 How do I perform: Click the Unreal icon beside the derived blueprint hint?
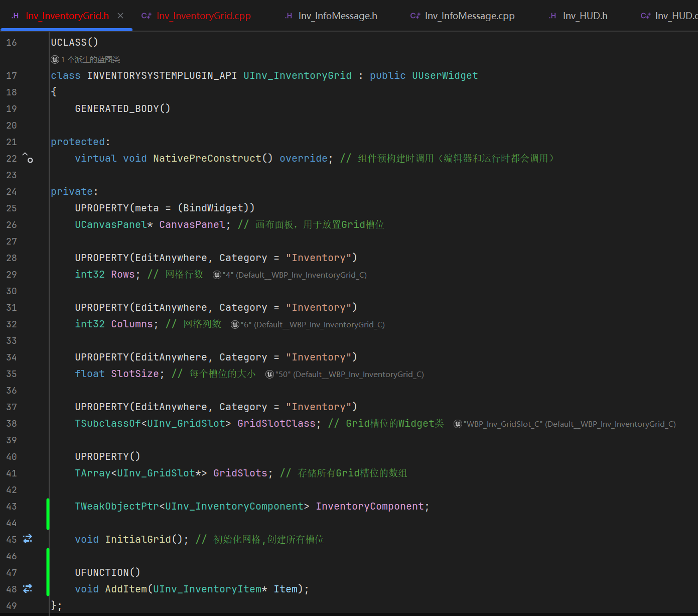tap(55, 60)
